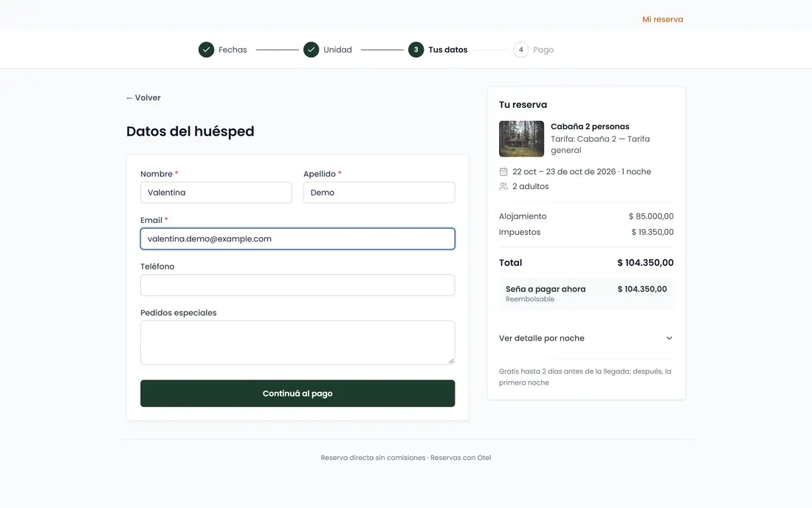Click the Reembolsable note
812x508 pixels.
(530, 299)
